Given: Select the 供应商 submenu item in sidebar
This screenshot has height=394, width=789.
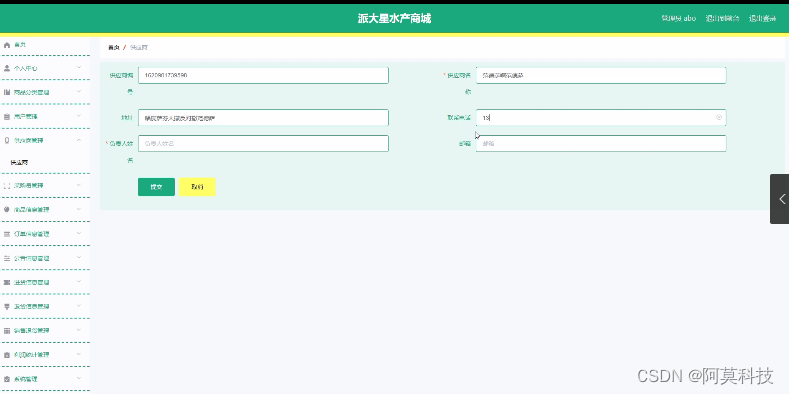Looking at the screenshot, I should pyautogui.click(x=19, y=163).
